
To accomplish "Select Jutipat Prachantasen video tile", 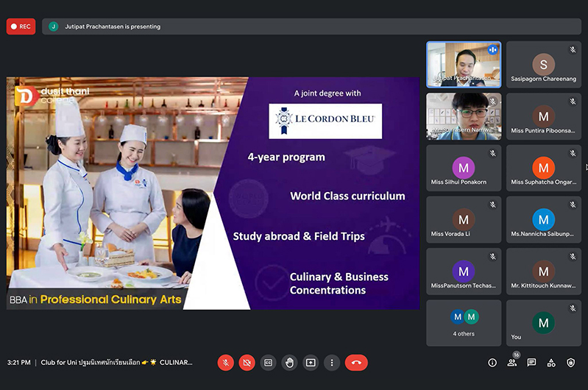I will pyautogui.click(x=464, y=65).
